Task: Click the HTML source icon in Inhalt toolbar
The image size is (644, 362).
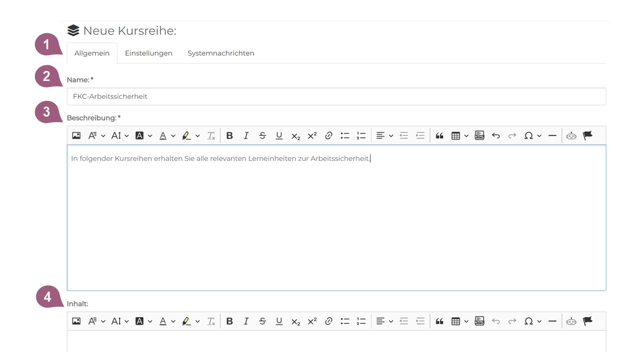Action: tap(479, 321)
